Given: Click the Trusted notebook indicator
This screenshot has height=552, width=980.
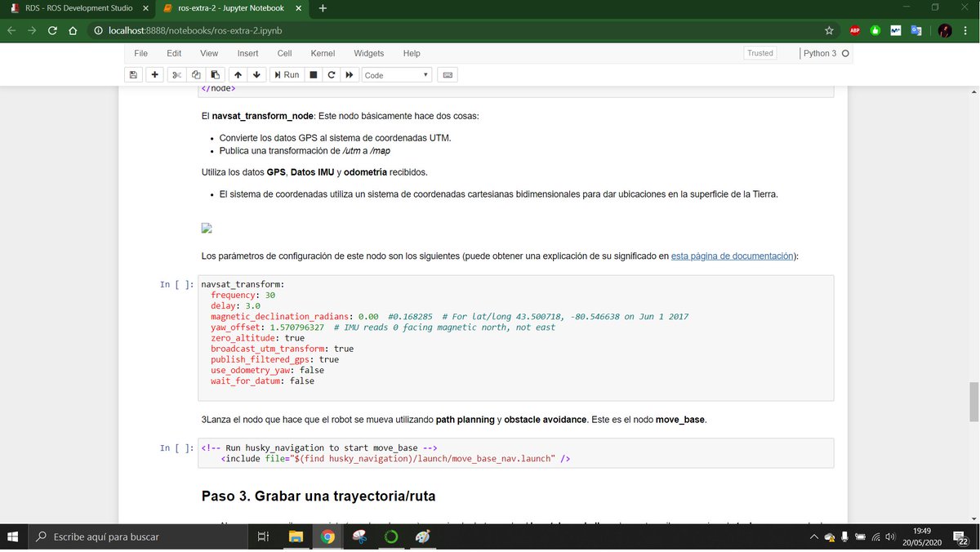Looking at the screenshot, I should pos(759,53).
